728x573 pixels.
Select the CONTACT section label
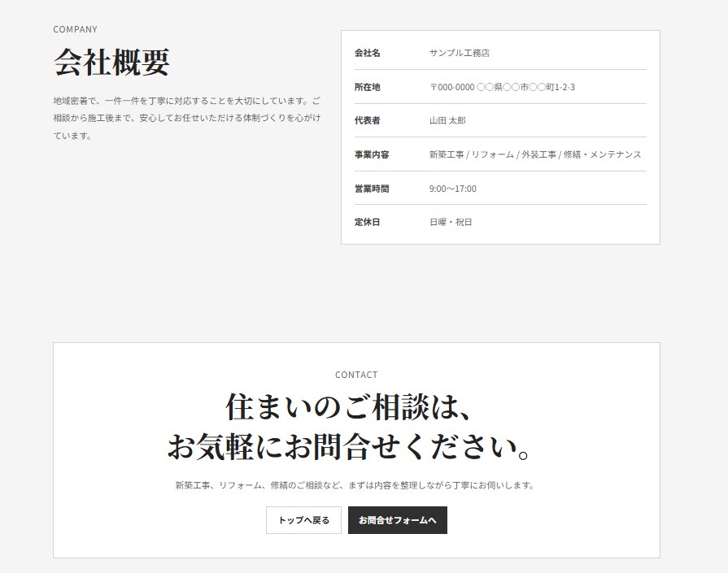coord(356,375)
